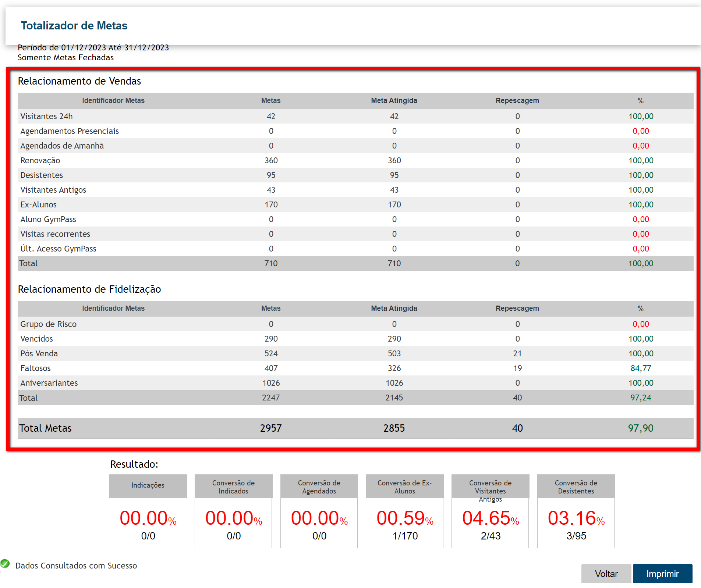Image resolution: width=701 pixels, height=588 pixels.
Task: Select the Totalizador de Metas page title
Action: coord(74,26)
